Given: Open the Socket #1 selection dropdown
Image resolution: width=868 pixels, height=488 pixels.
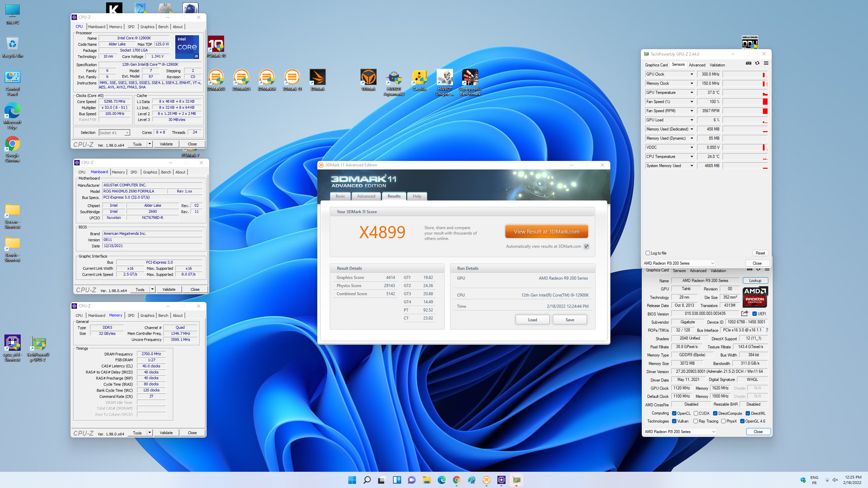Looking at the screenshot, I should point(114,133).
